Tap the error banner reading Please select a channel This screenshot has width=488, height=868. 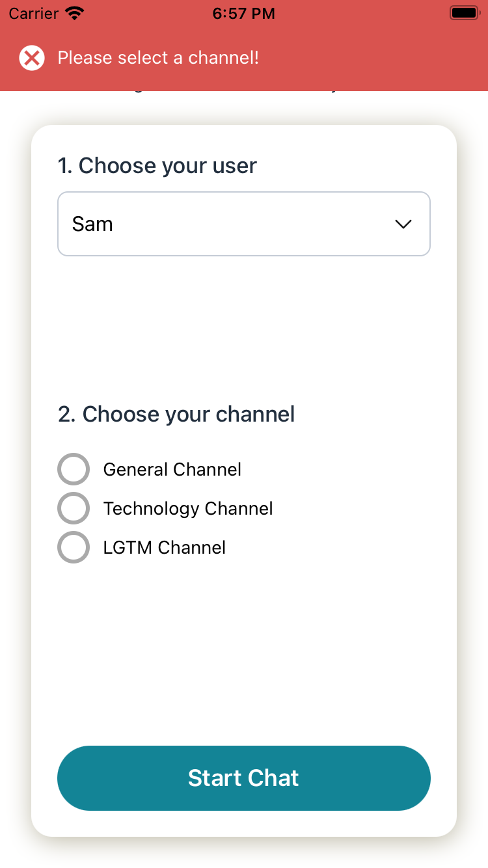(158, 58)
